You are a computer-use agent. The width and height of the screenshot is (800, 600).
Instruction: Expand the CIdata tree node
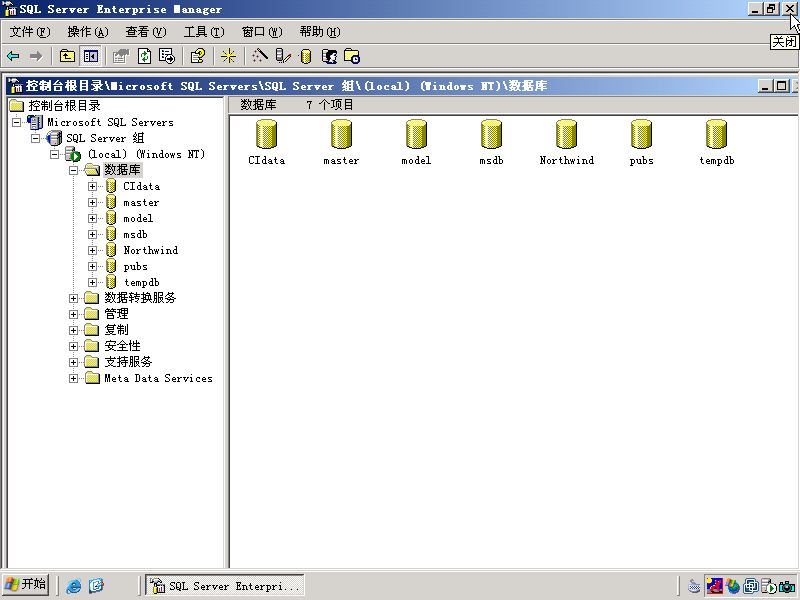click(92, 187)
